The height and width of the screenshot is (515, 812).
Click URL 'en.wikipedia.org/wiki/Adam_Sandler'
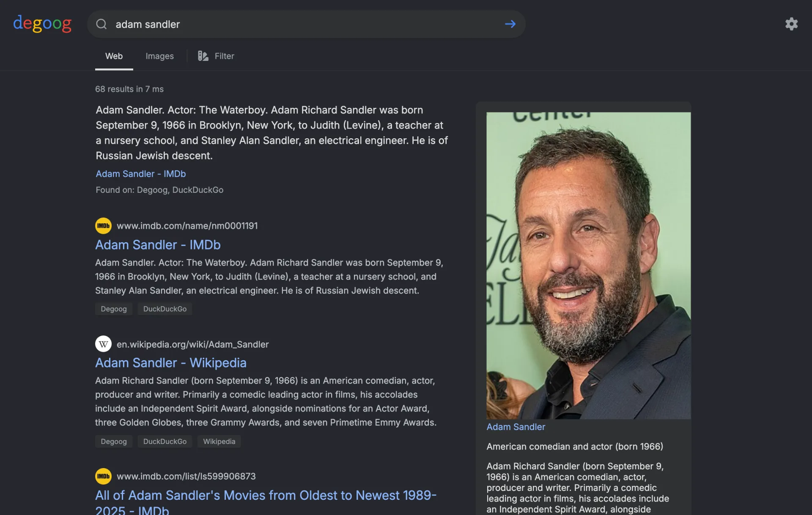click(x=192, y=344)
